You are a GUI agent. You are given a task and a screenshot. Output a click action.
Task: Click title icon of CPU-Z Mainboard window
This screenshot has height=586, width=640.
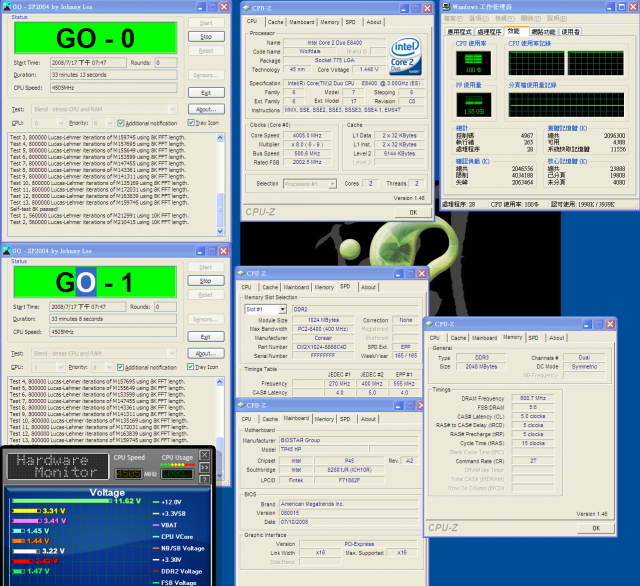coord(241,405)
